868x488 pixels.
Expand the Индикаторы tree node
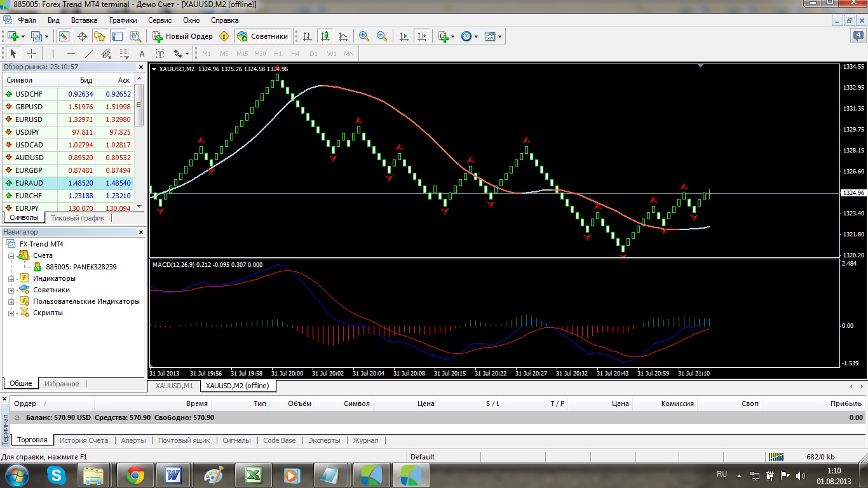(11, 278)
